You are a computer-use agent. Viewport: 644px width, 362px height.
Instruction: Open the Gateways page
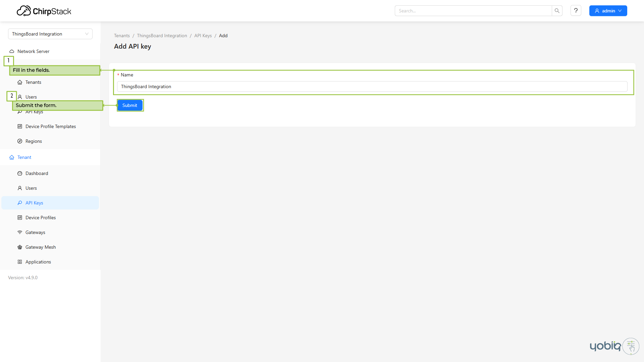point(50,232)
